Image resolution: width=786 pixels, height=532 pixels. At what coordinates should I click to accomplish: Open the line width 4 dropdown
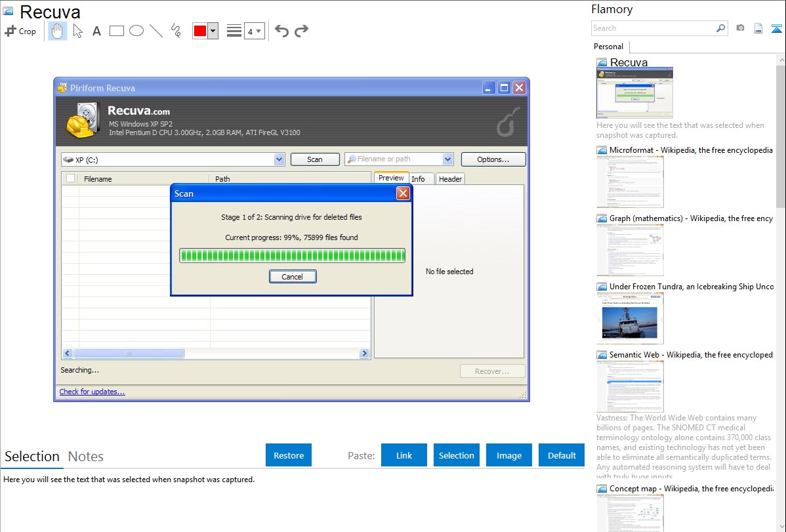(255, 31)
